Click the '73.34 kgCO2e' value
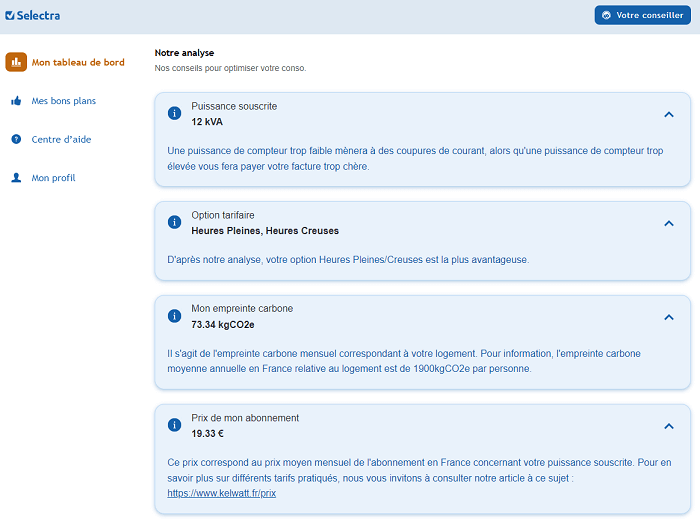 click(223, 324)
